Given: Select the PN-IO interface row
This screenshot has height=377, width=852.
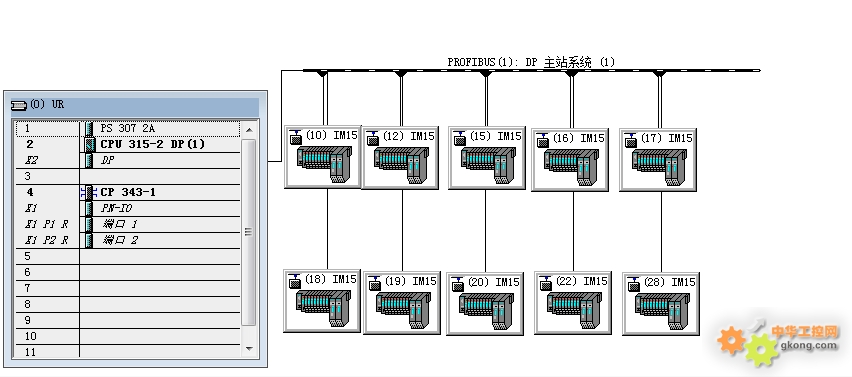Looking at the screenshot, I should 128,208.
